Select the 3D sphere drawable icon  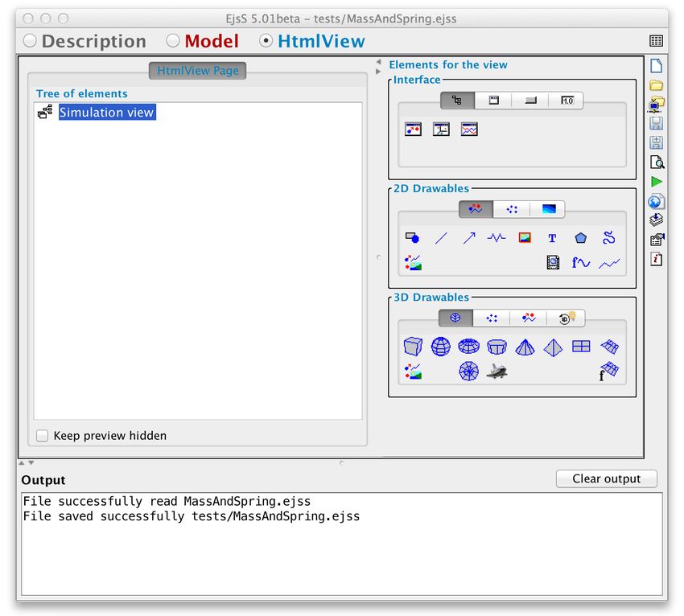tap(441, 347)
